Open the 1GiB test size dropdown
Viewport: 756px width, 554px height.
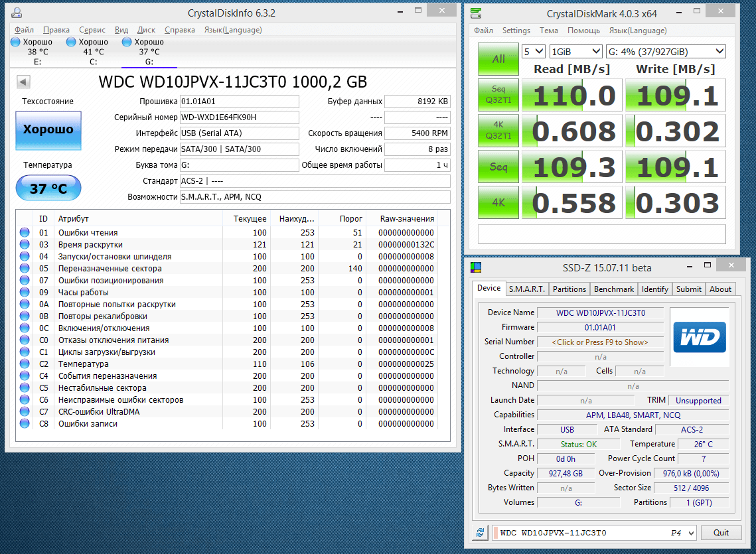[575, 52]
